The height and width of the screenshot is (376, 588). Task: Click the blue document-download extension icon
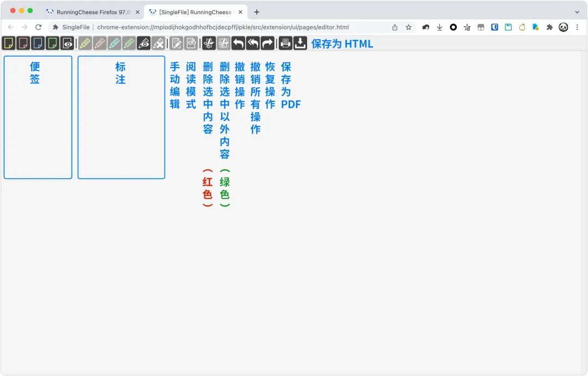[536, 27]
